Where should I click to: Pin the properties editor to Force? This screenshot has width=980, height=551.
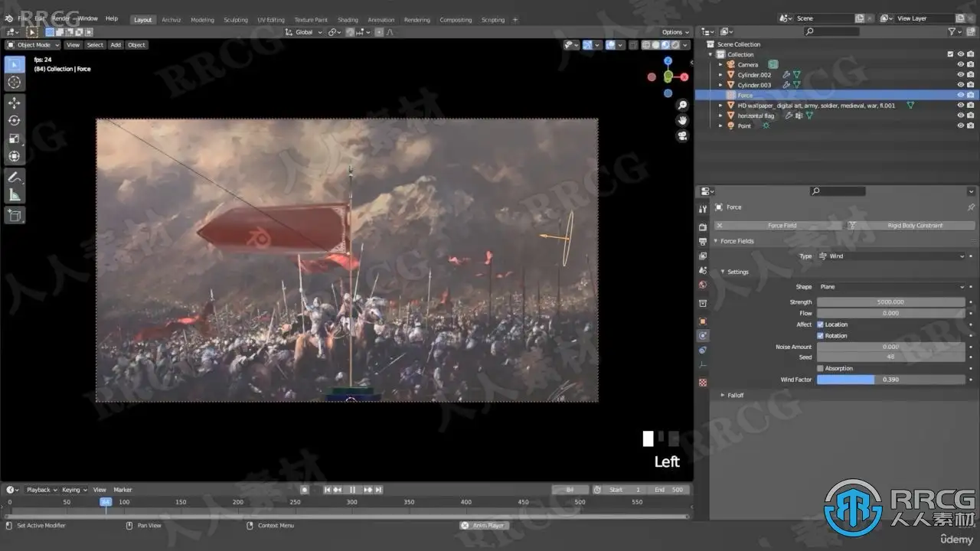tap(971, 207)
